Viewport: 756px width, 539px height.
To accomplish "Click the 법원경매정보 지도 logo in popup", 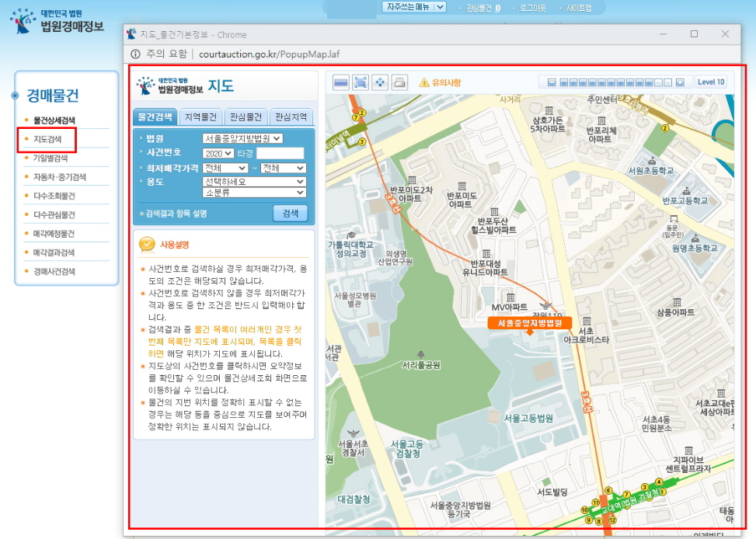I will [x=185, y=85].
